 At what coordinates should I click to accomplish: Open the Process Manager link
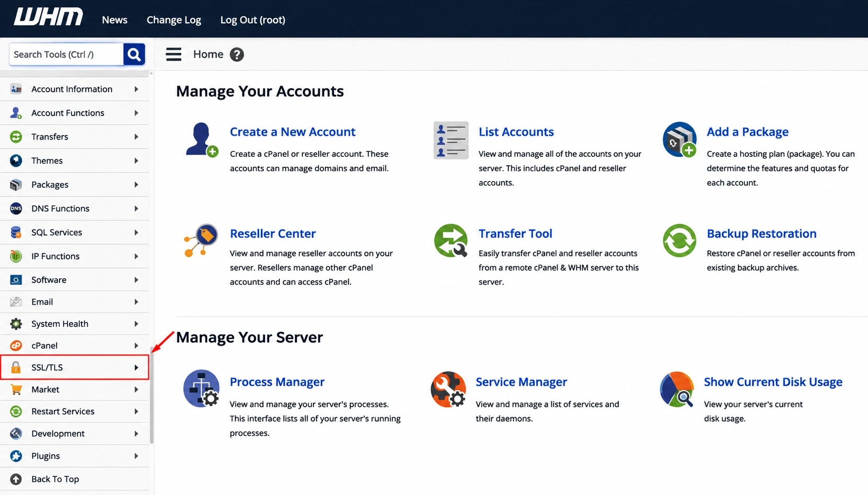[277, 382]
